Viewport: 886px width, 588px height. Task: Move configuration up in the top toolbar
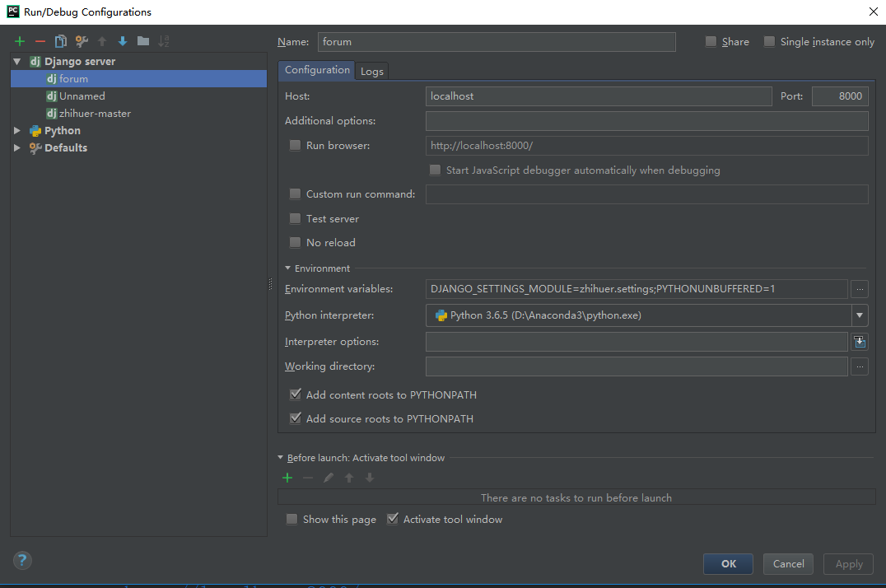[102, 41]
